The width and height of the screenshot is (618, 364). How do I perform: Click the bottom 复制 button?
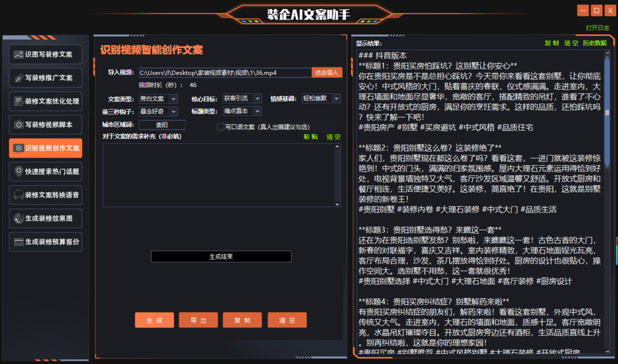tap(242, 320)
